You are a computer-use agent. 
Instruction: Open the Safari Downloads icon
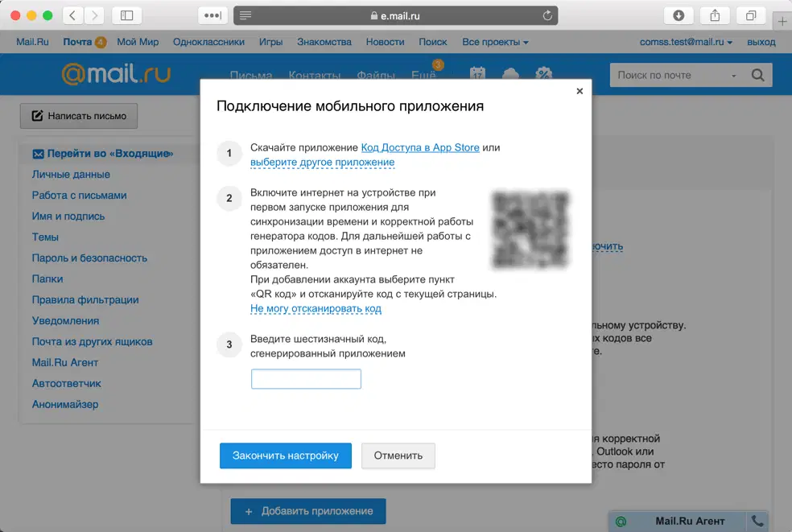[x=679, y=15]
